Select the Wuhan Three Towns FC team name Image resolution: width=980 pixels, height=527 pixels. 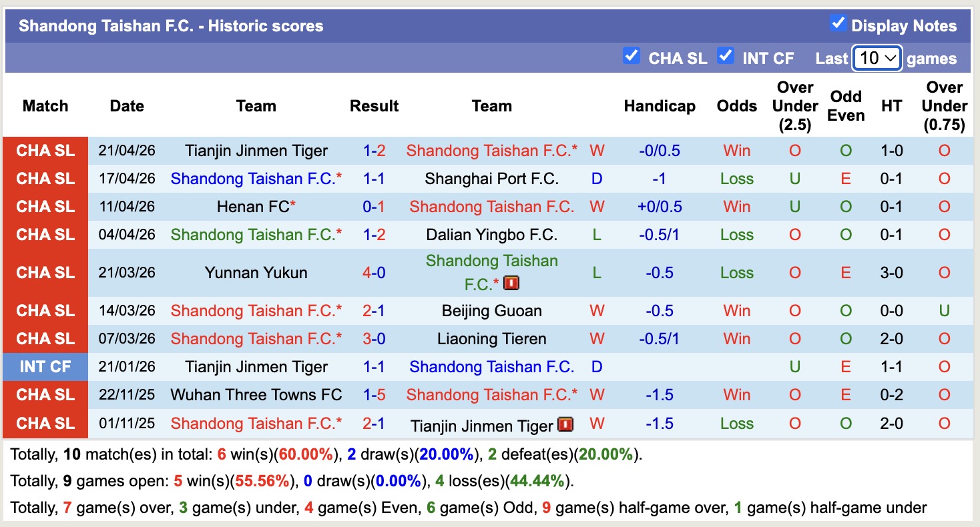pyautogui.click(x=256, y=395)
